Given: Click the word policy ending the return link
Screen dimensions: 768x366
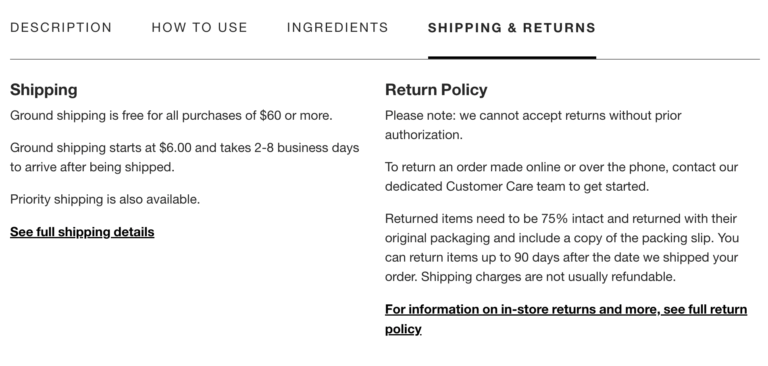Looking at the screenshot, I should coord(403,329).
